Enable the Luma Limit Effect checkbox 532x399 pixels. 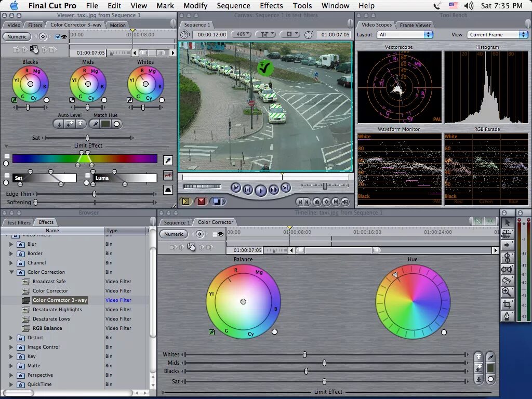(x=87, y=176)
